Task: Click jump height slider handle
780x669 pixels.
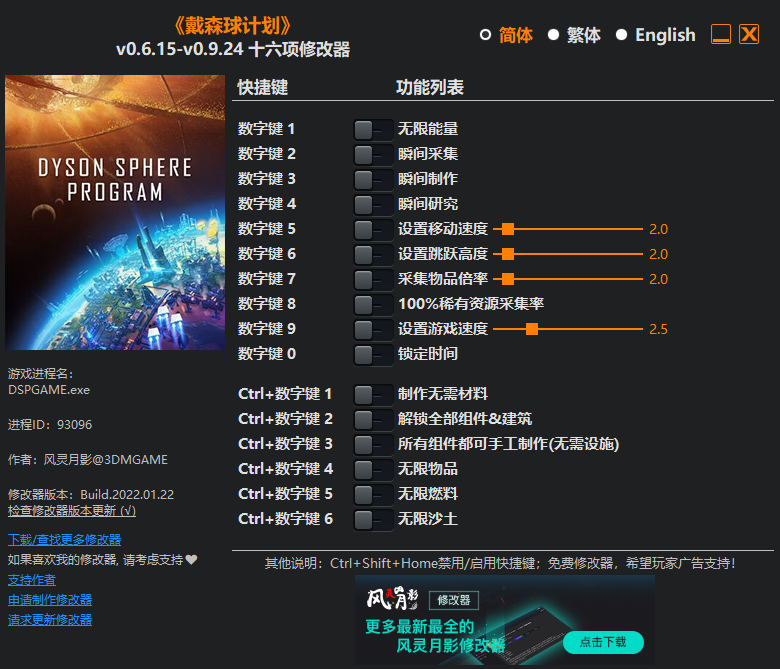Action: (508, 254)
